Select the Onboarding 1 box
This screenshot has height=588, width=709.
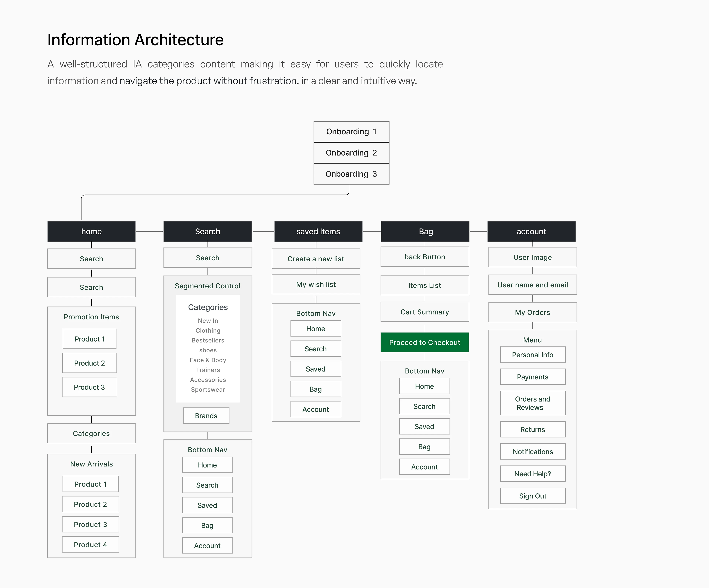351,132
